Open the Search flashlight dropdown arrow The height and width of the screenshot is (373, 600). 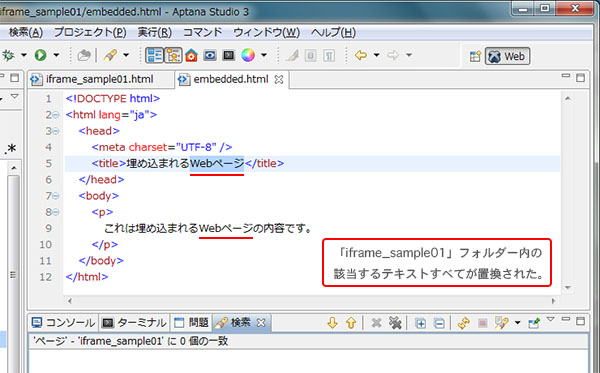[x=126, y=55]
